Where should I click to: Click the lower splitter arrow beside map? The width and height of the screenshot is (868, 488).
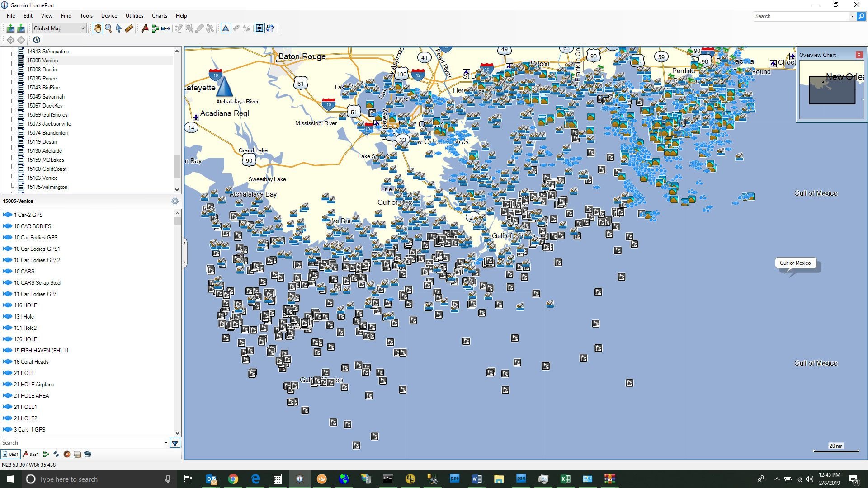[x=184, y=263]
